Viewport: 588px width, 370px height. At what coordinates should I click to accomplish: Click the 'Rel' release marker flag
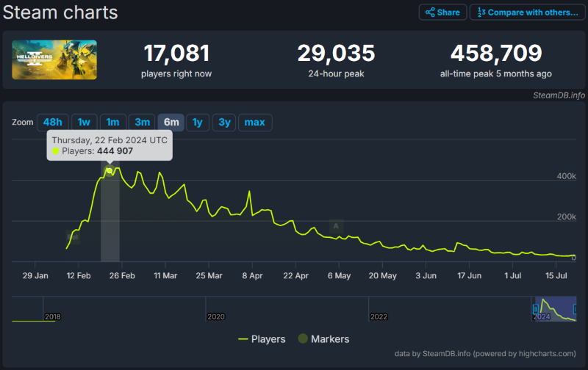click(x=73, y=237)
